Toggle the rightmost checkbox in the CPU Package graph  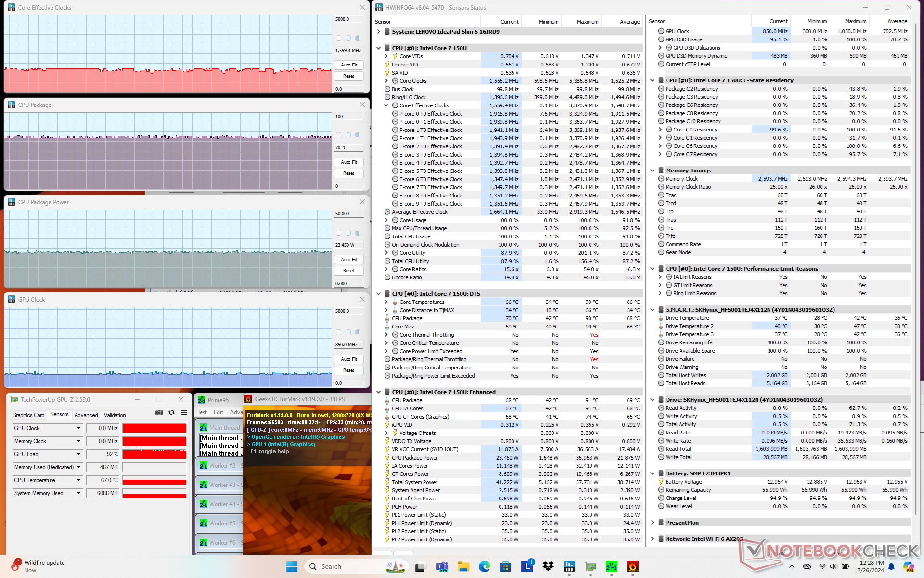358,135
